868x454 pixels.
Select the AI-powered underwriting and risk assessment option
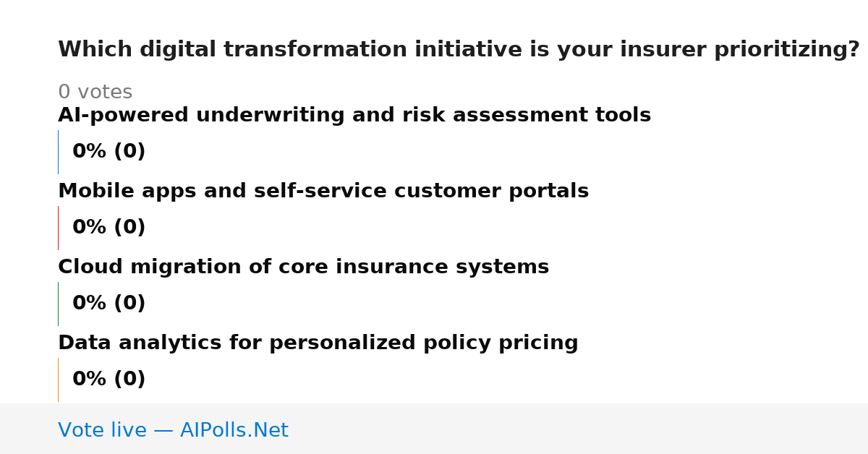coord(354,116)
